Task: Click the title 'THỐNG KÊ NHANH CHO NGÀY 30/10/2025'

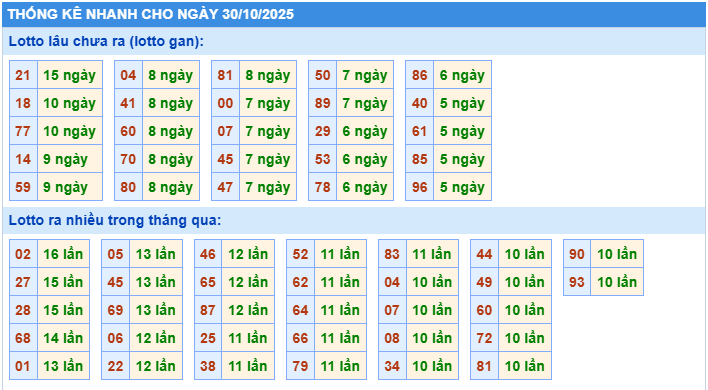Action: click(151, 14)
